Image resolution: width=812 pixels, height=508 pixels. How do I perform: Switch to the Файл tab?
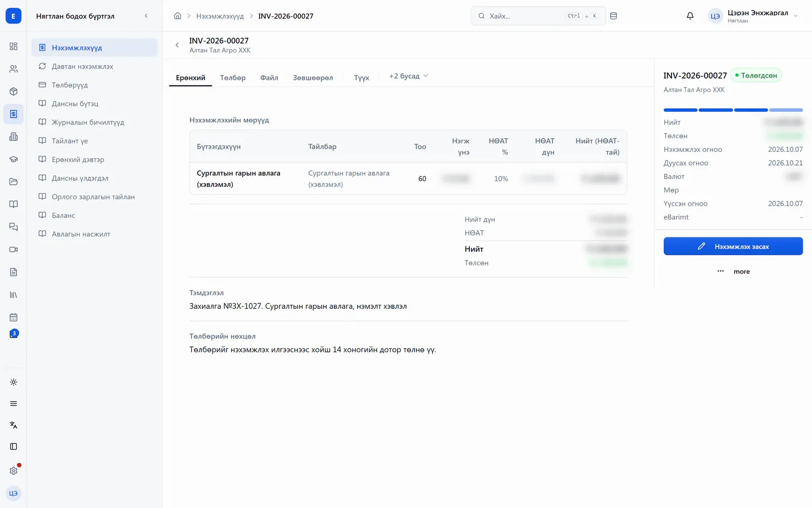pos(269,78)
